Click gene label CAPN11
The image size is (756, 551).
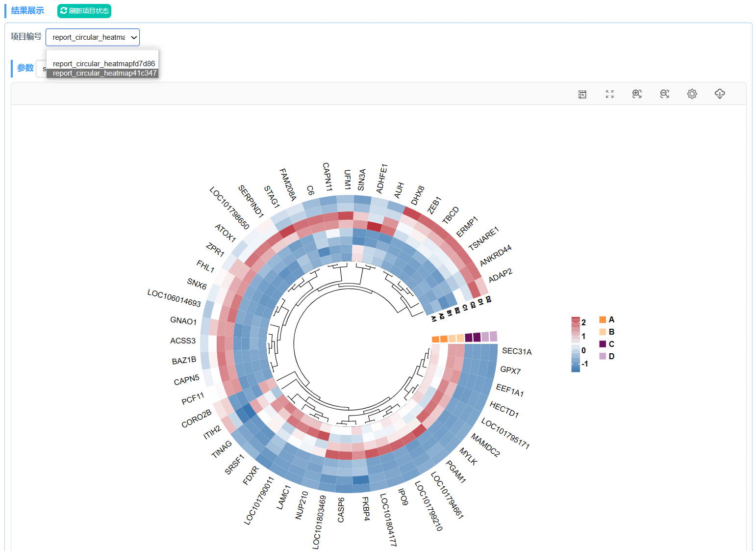(327, 177)
